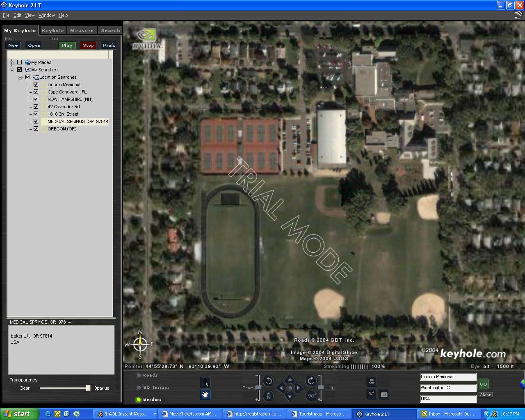525x420 pixels.
Task: Click the Location Searches folder icon
Action: point(36,77)
